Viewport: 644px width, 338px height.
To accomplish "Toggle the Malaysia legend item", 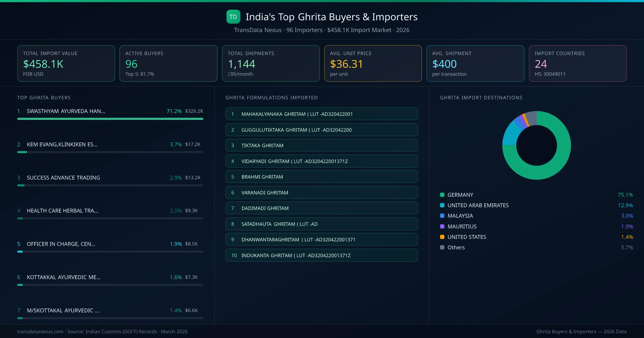I will click(x=460, y=216).
